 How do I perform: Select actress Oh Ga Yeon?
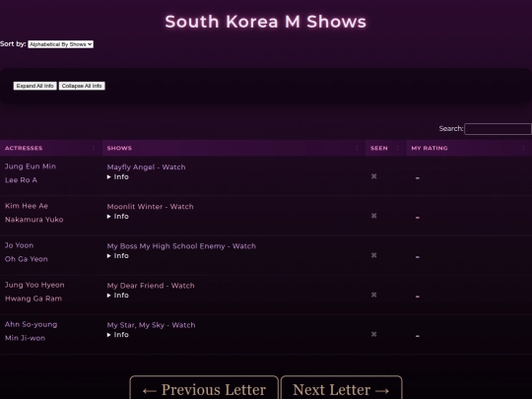27,259
